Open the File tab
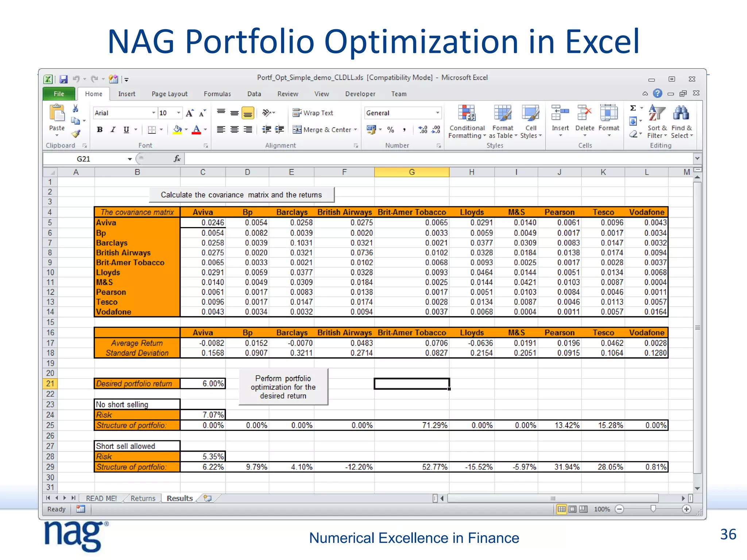The image size is (747, 560). point(59,94)
